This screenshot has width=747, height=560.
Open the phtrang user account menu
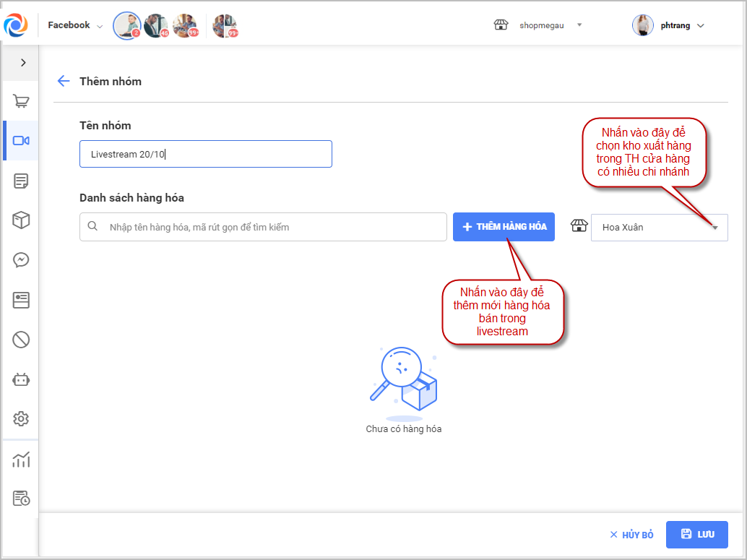pos(669,25)
